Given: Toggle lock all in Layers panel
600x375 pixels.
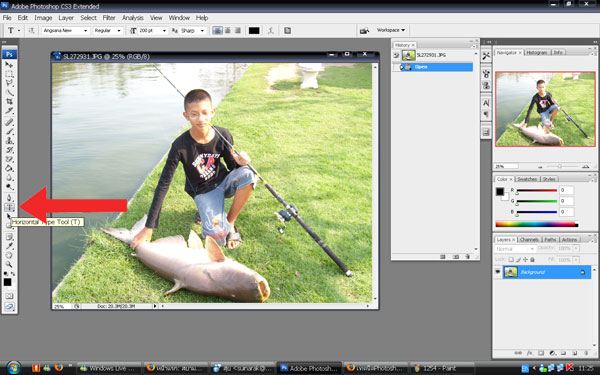Looking at the screenshot, I should (532, 259).
